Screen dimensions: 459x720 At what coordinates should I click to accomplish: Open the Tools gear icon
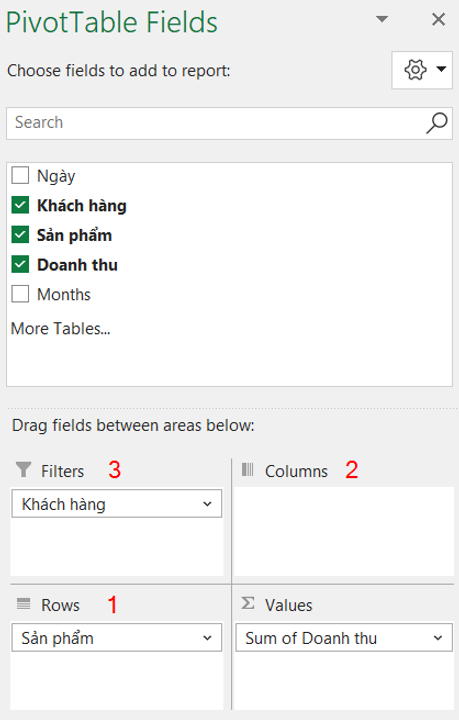(422, 70)
